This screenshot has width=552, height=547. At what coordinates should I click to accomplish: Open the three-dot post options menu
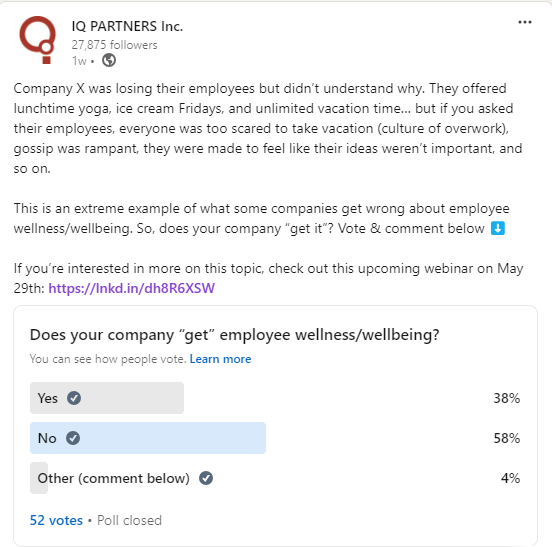coord(525,23)
